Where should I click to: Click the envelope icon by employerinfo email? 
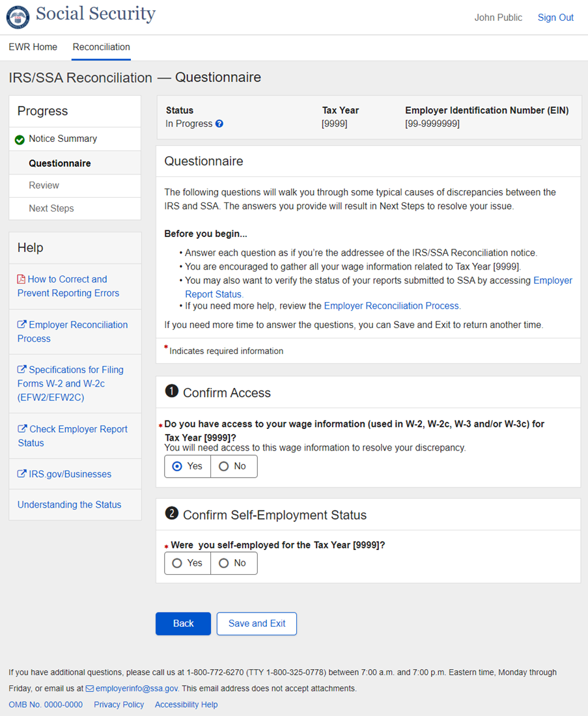90,689
